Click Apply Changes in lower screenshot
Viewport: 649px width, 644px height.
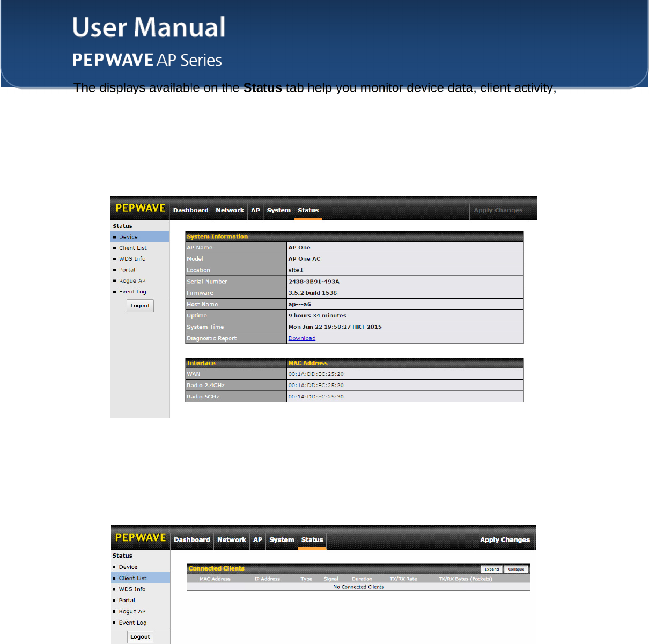pos(505,540)
